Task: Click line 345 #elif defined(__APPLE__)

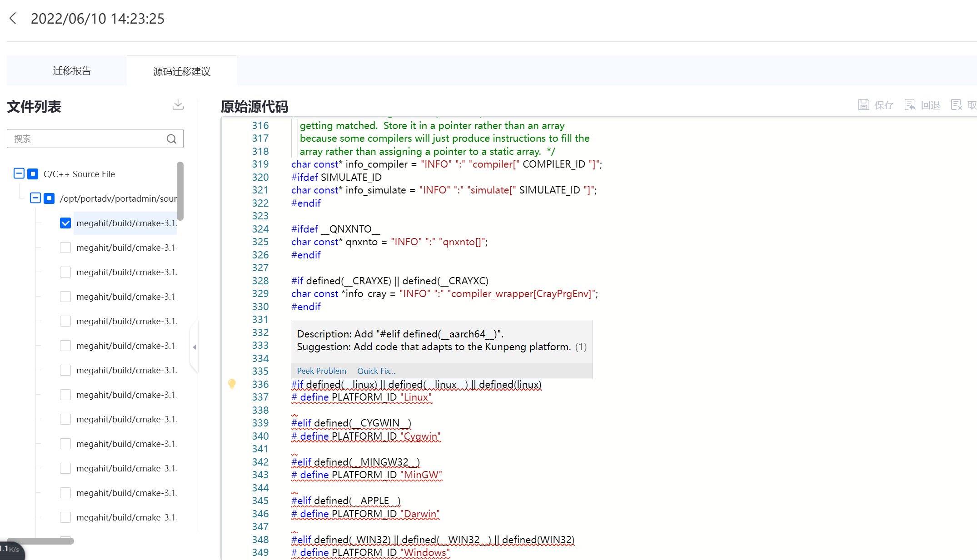Action: coord(346,501)
